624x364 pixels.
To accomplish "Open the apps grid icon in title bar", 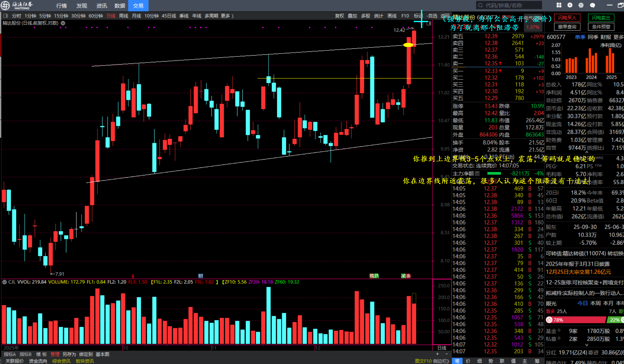I will point(559,5).
